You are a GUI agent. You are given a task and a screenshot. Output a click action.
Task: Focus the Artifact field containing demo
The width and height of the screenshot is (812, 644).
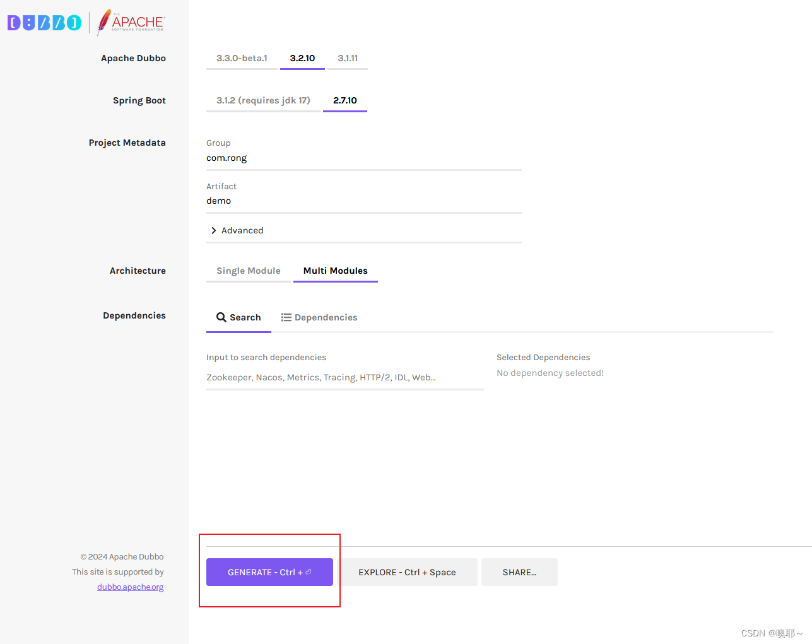364,201
